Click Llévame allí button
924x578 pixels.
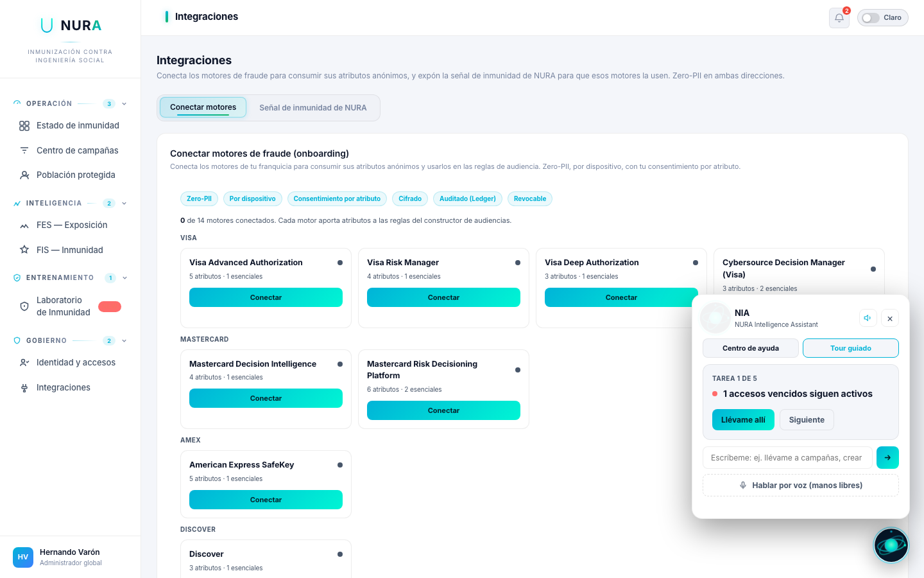743,420
